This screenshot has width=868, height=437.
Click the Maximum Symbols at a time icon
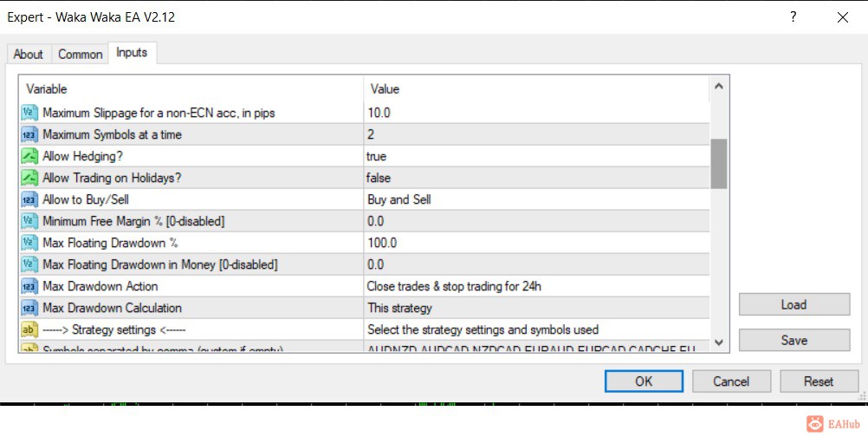[29, 134]
